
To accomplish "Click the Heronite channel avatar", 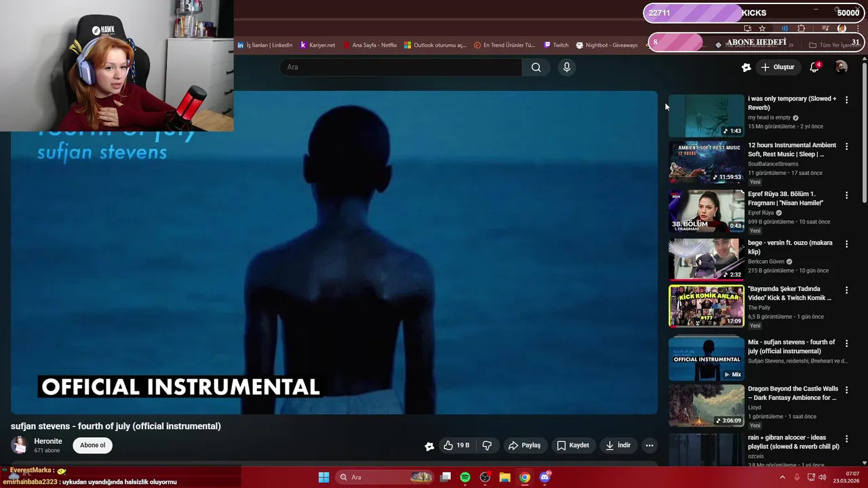I will click(x=20, y=445).
